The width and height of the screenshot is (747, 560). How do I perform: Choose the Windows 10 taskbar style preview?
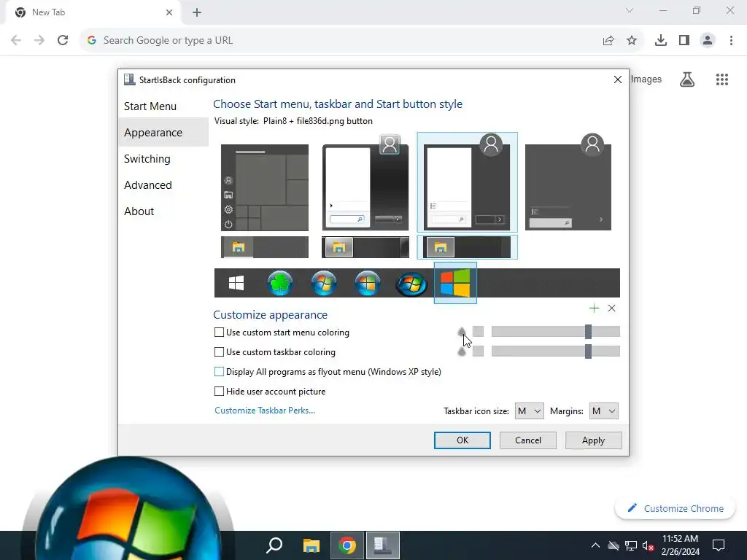tap(265, 247)
